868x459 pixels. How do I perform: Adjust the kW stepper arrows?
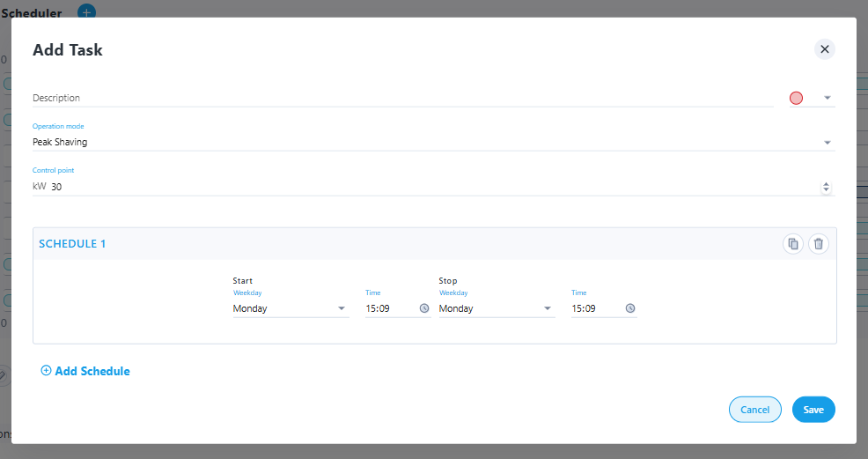click(826, 187)
